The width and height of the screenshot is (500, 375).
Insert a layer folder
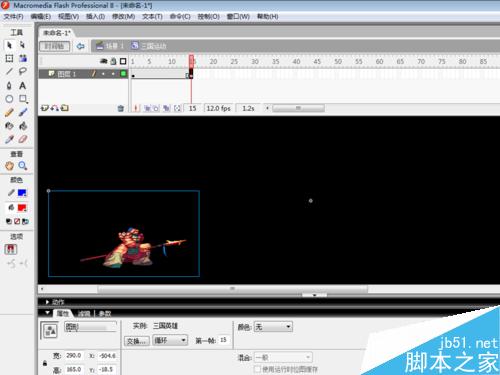[65, 108]
